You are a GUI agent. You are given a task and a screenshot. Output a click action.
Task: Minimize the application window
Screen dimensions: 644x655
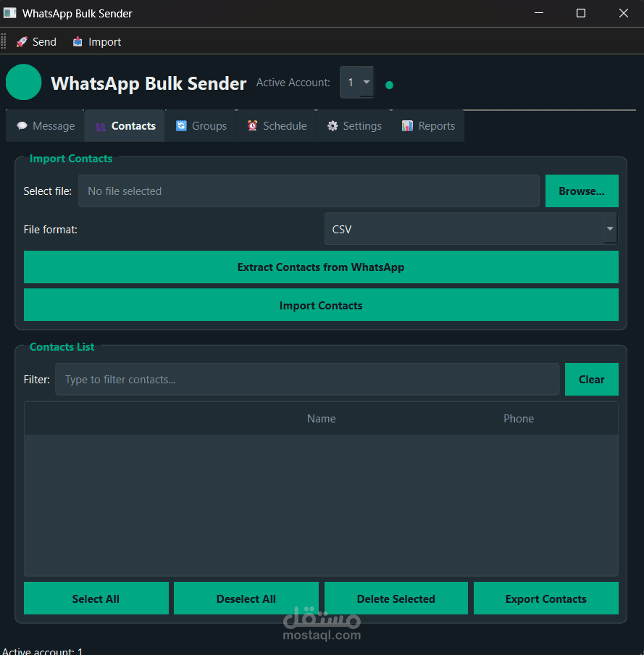[539, 13]
